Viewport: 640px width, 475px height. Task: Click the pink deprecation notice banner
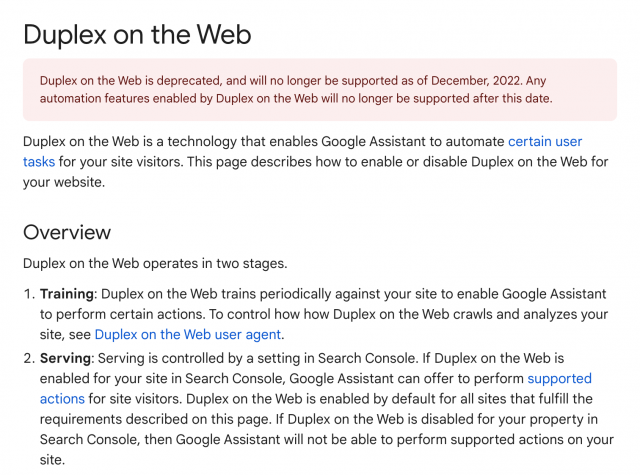(x=320, y=89)
